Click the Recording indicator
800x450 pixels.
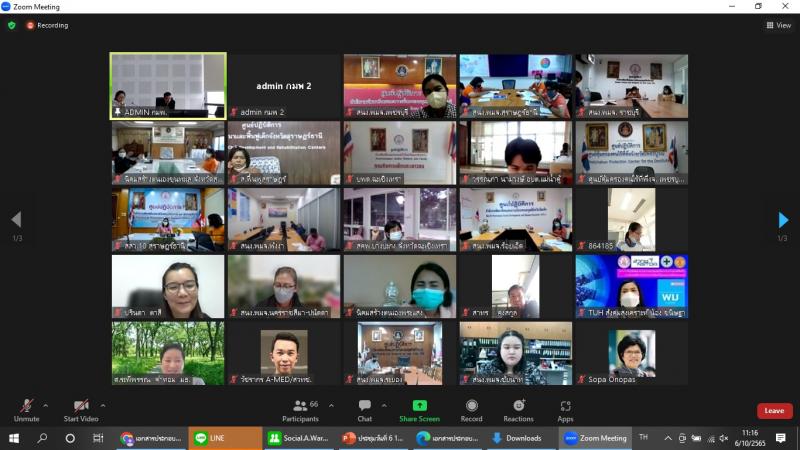47,25
